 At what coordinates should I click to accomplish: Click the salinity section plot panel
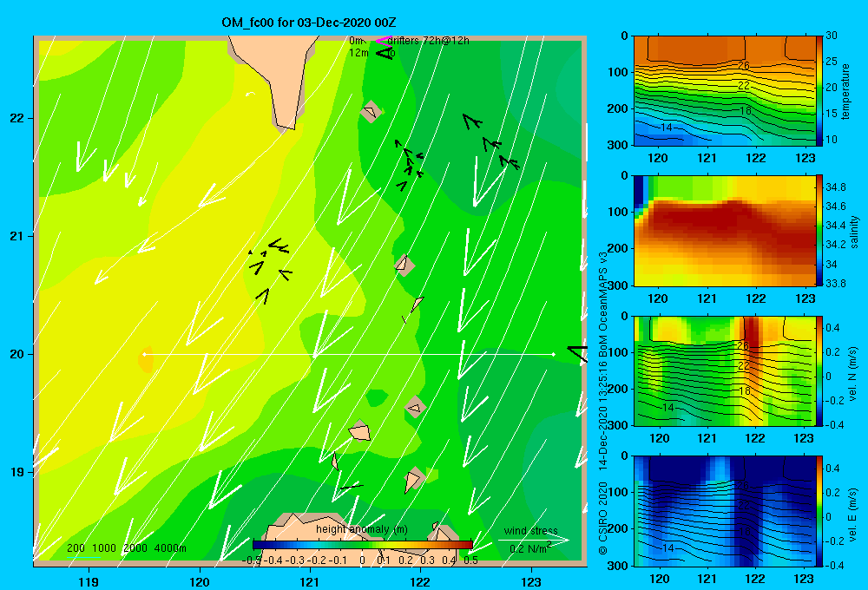pyautogui.click(x=725, y=231)
